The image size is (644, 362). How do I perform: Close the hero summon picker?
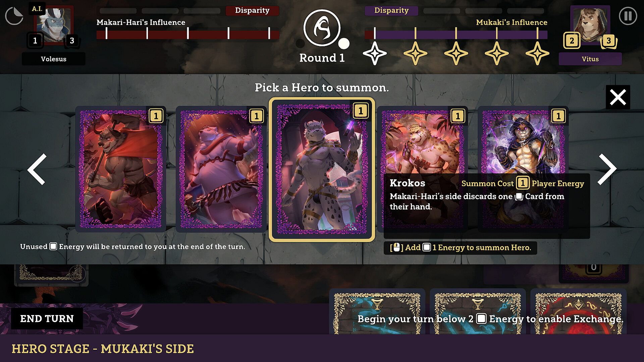coord(618,97)
